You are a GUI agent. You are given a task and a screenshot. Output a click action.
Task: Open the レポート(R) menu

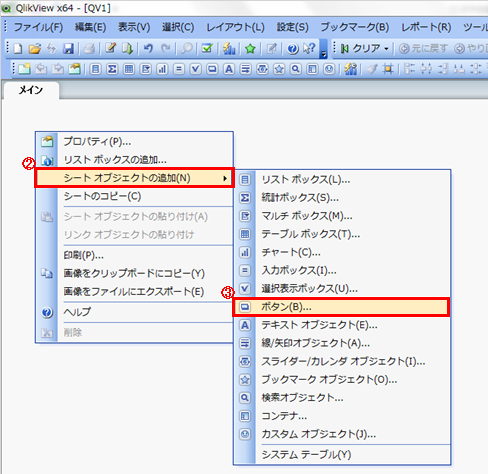pyautogui.click(x=426, y=27)
